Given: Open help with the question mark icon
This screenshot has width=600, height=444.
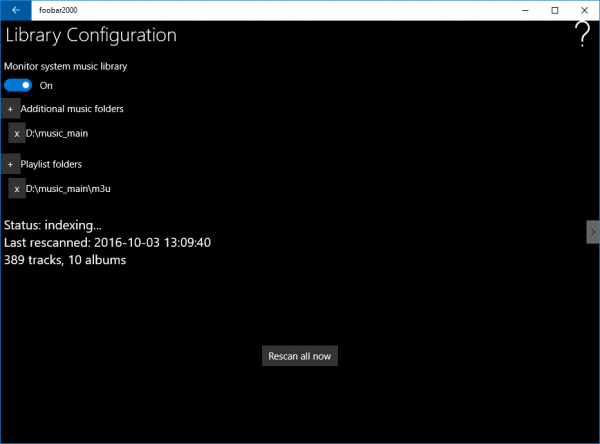Looking at the screenshot, I should [582, 35].
